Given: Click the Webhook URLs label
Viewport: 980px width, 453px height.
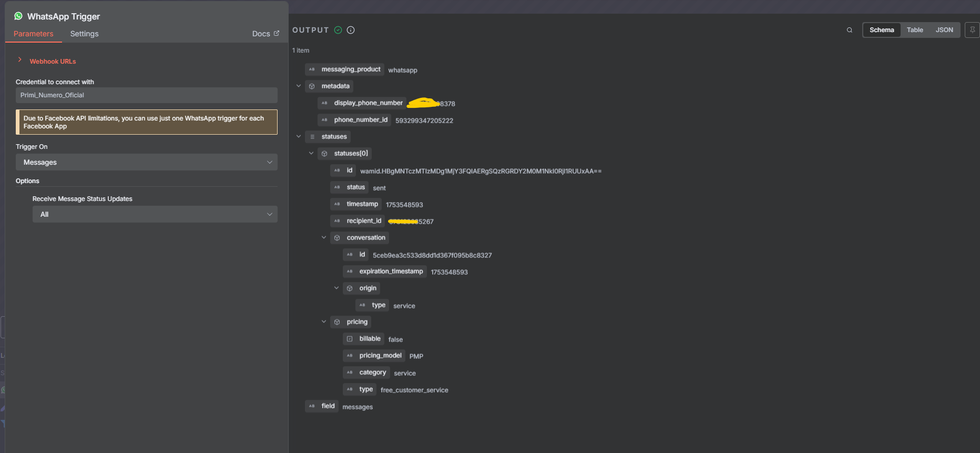Looking at the screenshot, I should (53, 62).
